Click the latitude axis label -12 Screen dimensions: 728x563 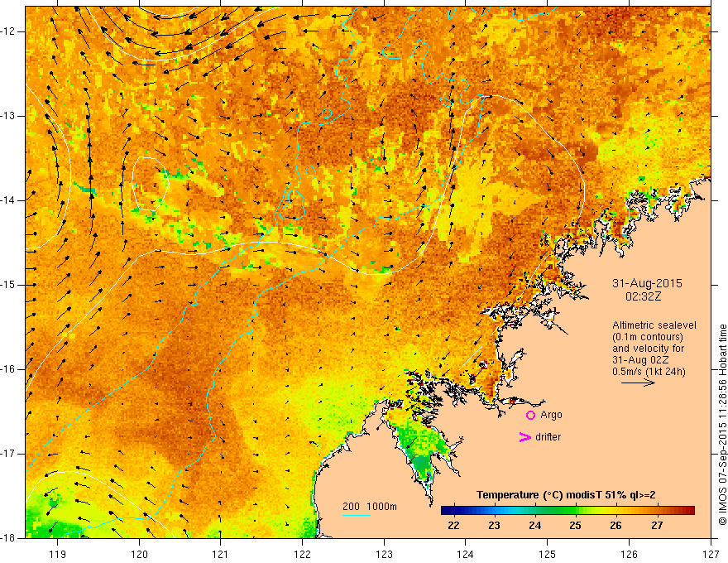click(9, 31)
